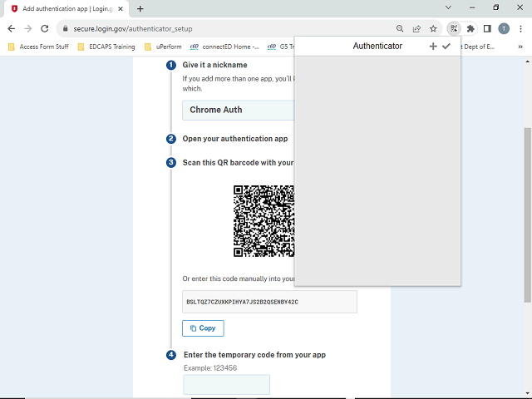
Task: Open the Authenticator extension icon in toolbar
Action: 453,28
